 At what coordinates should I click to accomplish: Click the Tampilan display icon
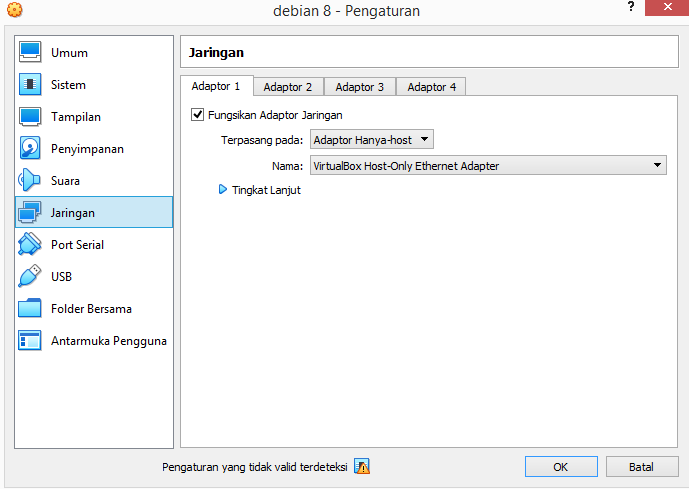click(30, 116)
